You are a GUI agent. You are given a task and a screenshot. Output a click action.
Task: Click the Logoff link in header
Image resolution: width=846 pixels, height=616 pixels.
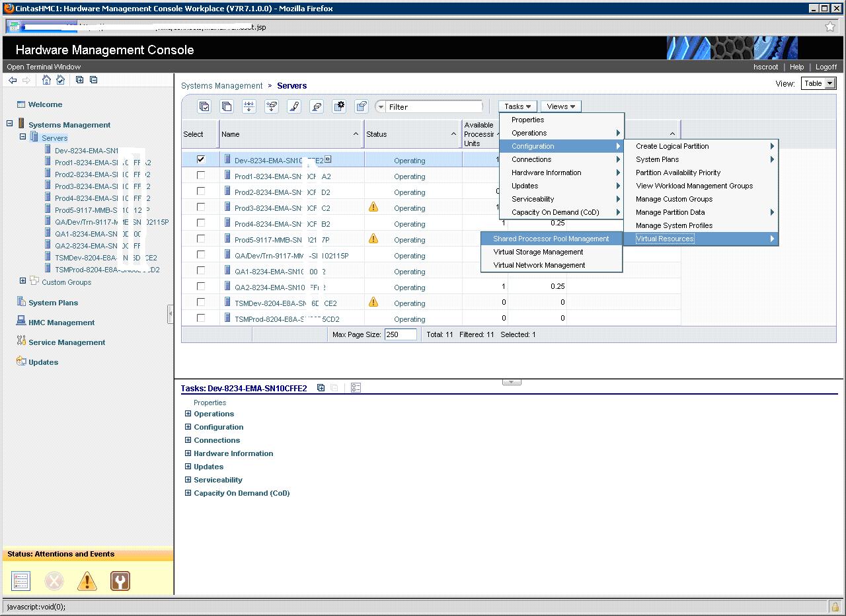pyautogui.click(x=826, y=67)
